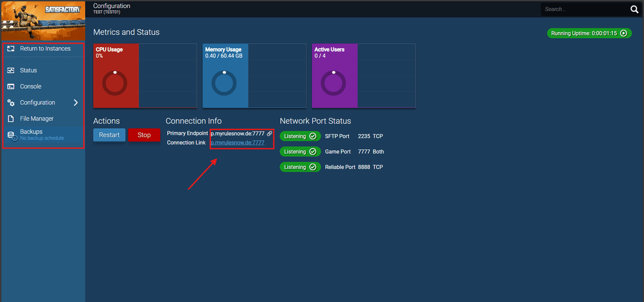The width and height of the screenshot is (644, 302).
Task: Click the 'Game Port' label text
Action: (x=338, y=152)
